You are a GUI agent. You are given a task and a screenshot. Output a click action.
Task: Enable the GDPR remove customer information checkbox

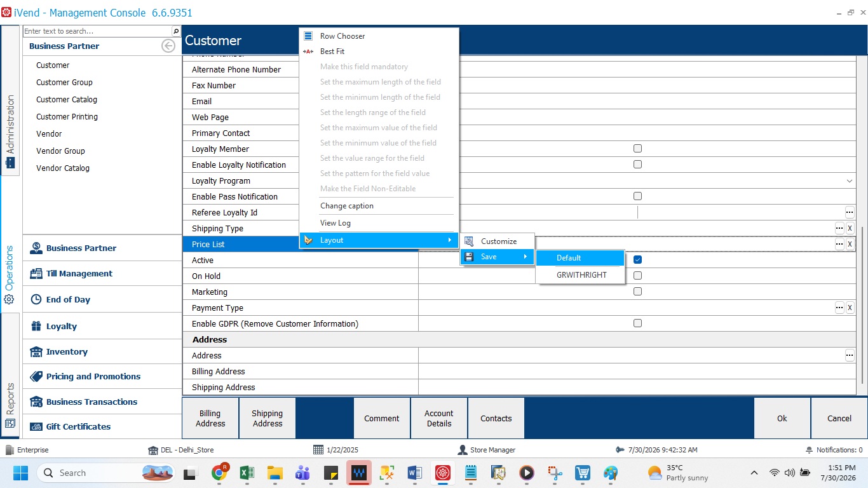click(637, 323)
